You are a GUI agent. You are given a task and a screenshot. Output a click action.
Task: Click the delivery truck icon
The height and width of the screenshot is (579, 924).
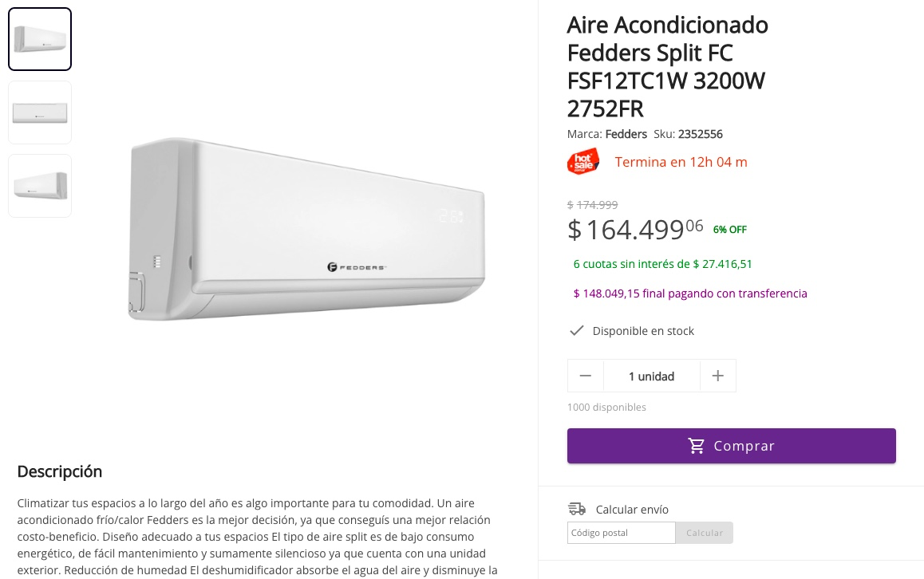577,509
